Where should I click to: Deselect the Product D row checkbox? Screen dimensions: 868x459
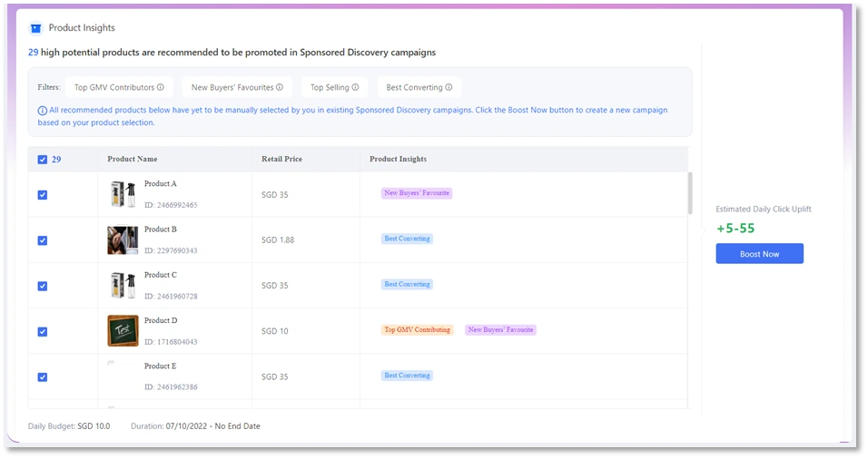[43, 331]
